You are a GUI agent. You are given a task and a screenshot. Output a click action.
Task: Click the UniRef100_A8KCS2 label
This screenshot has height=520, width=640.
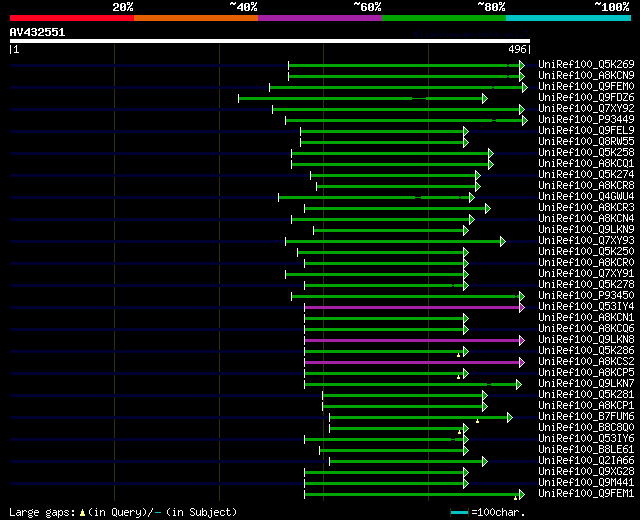586,362
